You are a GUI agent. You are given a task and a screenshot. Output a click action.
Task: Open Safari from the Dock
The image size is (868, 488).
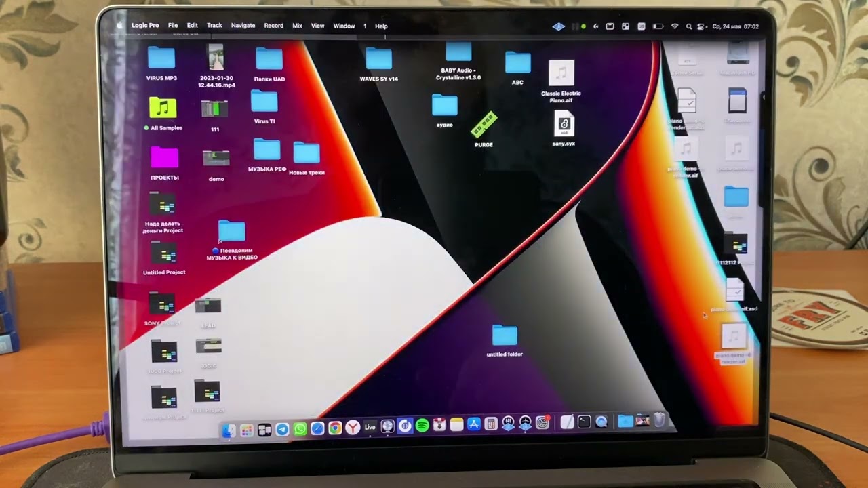[x=317, y=428]
